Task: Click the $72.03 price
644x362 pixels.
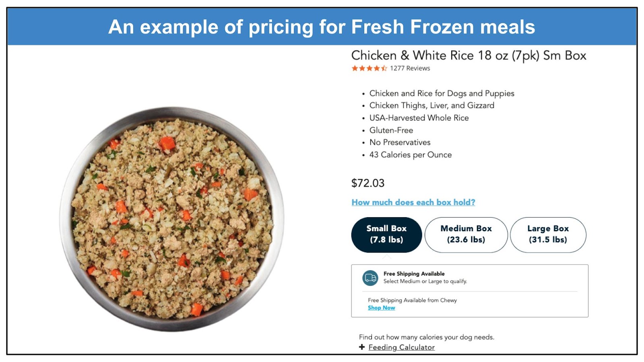Action: (368, 183)
